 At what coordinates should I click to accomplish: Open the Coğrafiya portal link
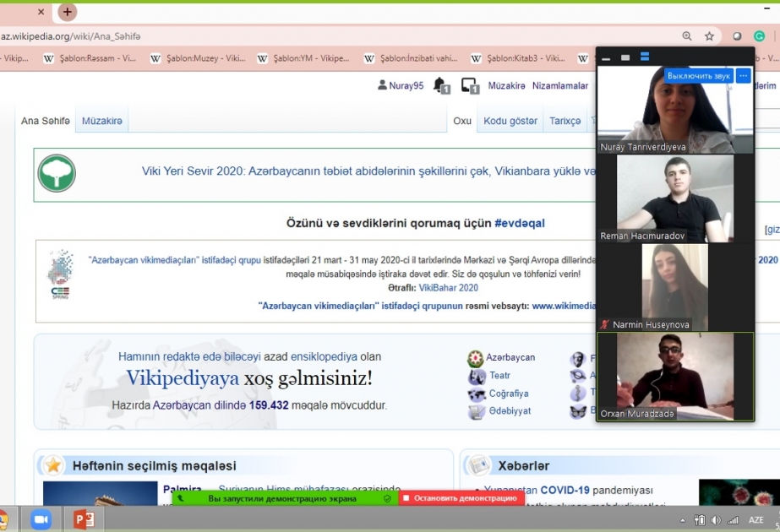coord(509,394)
